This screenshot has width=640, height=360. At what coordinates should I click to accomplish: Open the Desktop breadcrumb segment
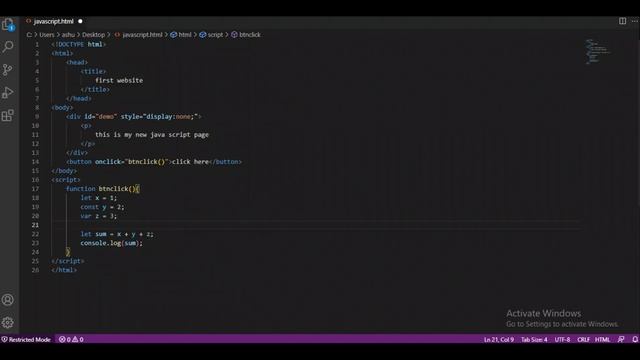point(93,35)
